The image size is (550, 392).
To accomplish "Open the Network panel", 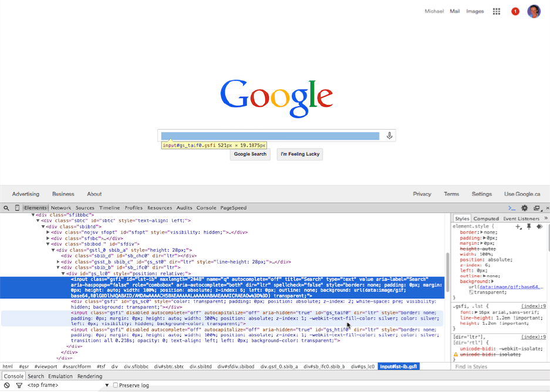I will point(61,208).
